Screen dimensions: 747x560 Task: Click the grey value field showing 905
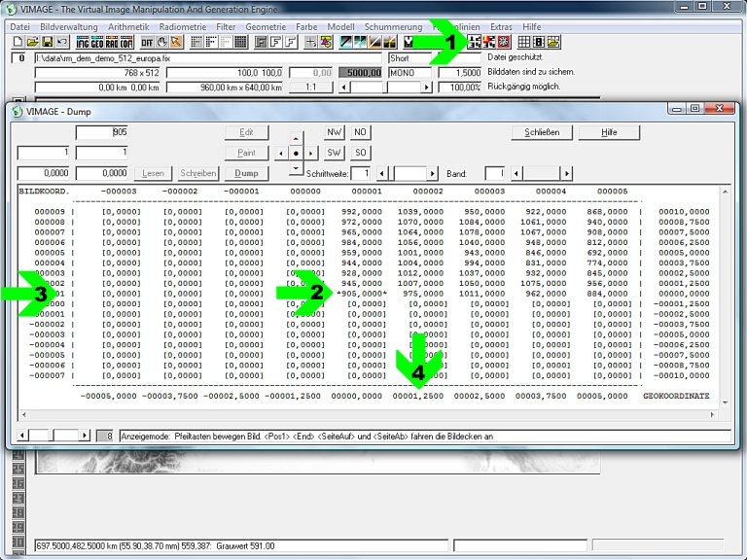pos(102,132)
